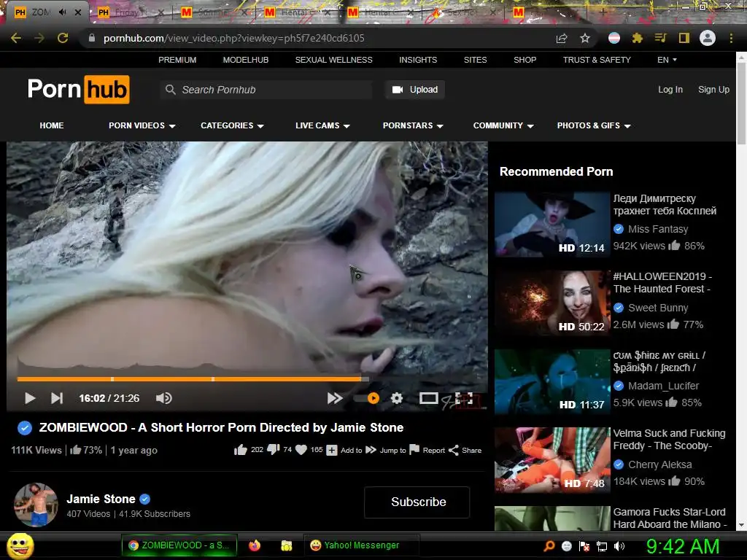This screenshot has height=560, width=747.
Task: Mute the video with the speaker icon
Action: click(164, 398)
